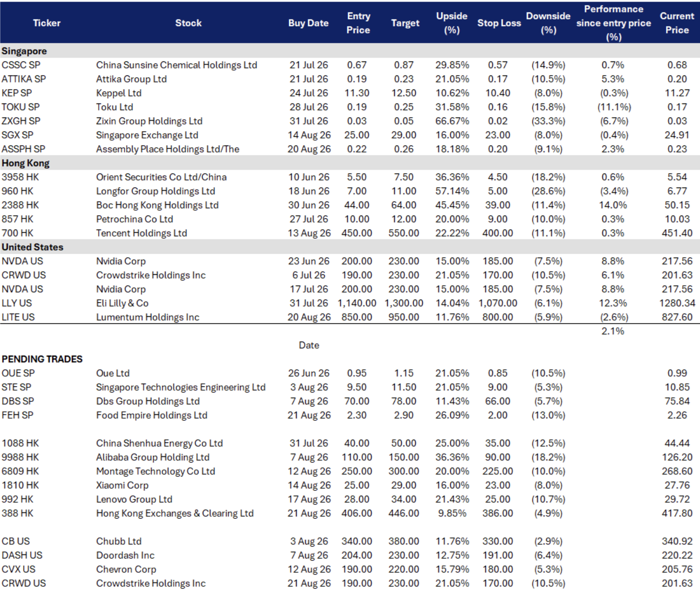This screenshot has width=700, height=596.
Task: Select the buy date 6 Jul 26
Action: 308,275
